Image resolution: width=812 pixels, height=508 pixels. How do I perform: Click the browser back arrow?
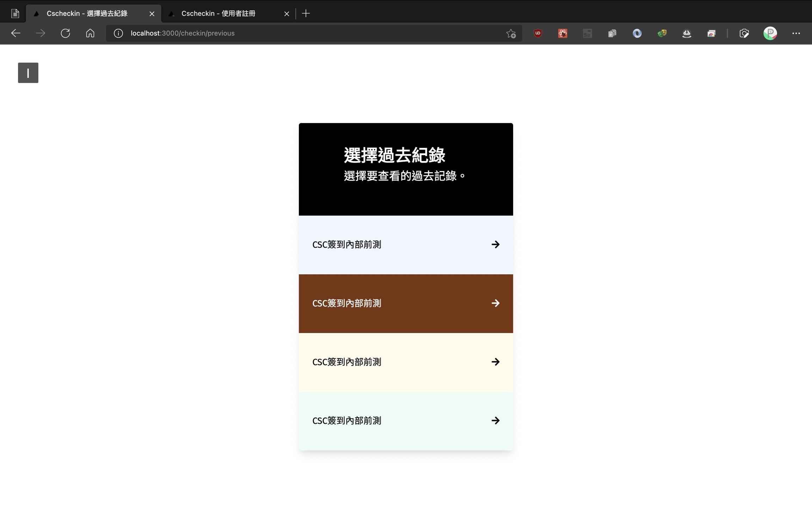pyautogui.click(x=16, y=33)
